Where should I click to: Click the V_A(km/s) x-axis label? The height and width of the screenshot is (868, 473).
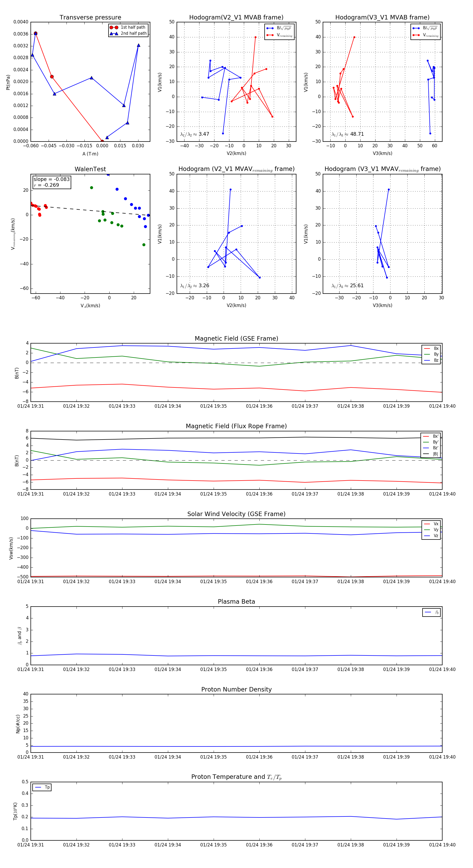click(90, 306)
